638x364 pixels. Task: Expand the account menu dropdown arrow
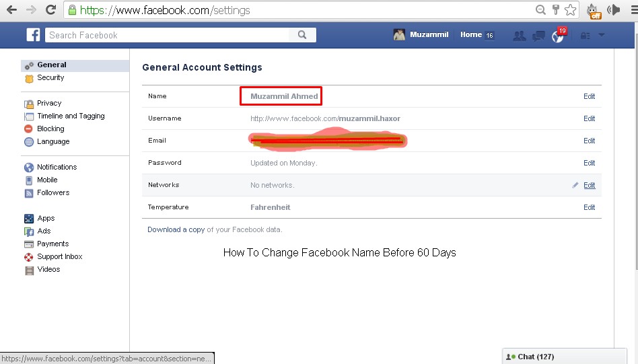point(602,35)
